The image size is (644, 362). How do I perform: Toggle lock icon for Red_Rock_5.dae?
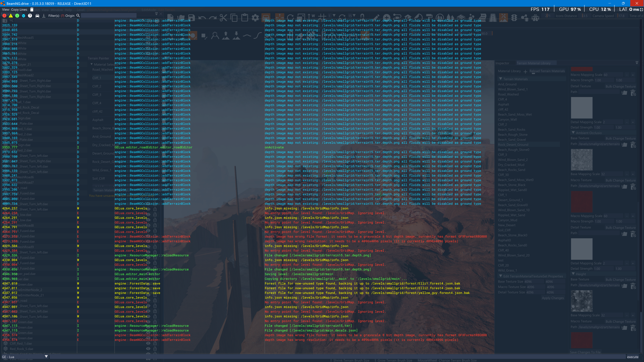tap(155, 349)
